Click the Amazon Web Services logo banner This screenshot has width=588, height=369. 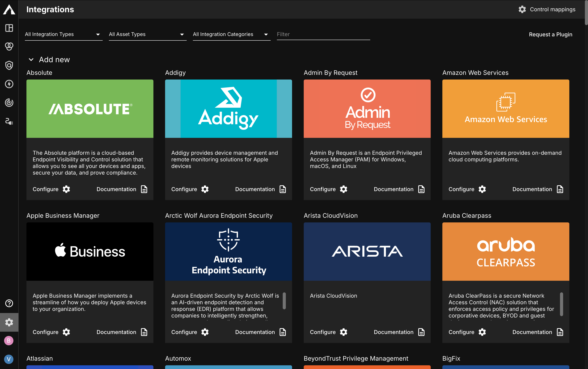(x=506, y=109)
